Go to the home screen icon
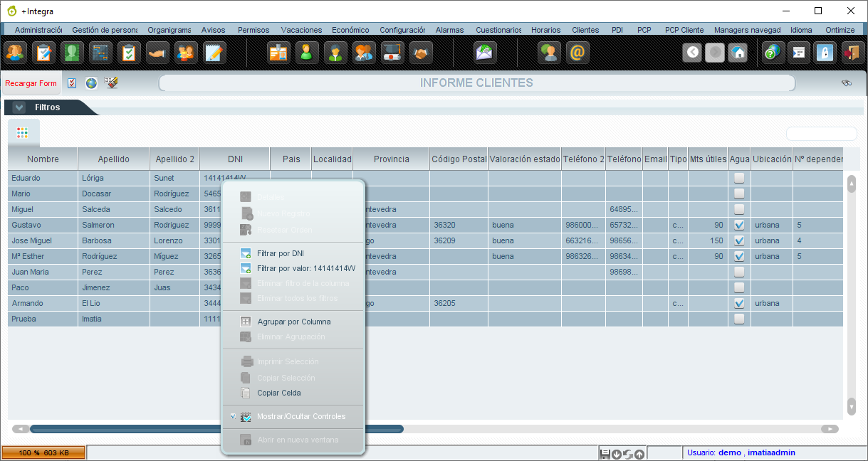This screenshot has height=461, width=868. click(738, 53)
